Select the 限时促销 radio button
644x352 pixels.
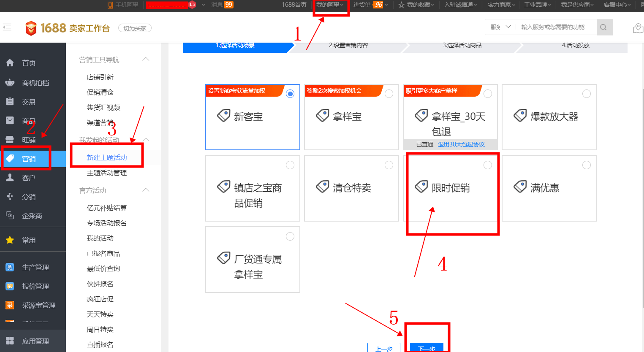pyautogui.click(x=488, y=165)
